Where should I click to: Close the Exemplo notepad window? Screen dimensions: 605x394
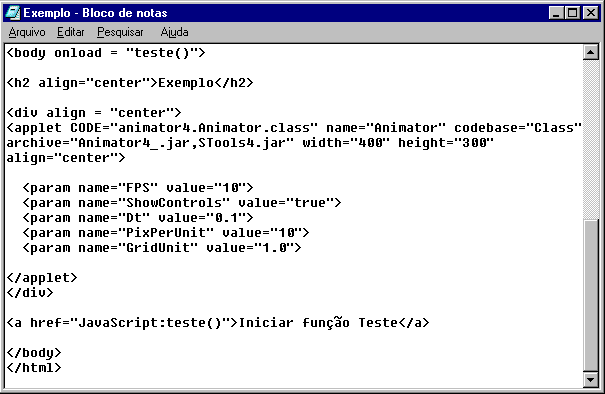click(x=591, y=13)
